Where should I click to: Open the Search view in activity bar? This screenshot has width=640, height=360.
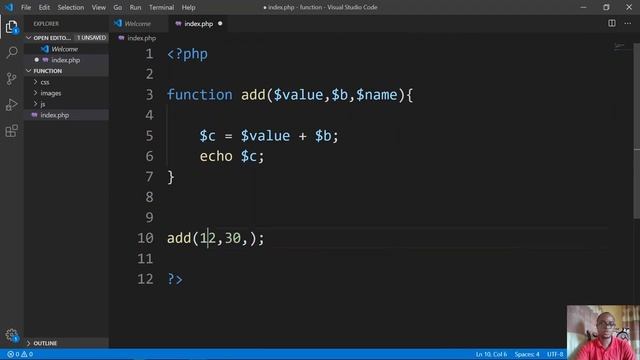tap(11, 52)
